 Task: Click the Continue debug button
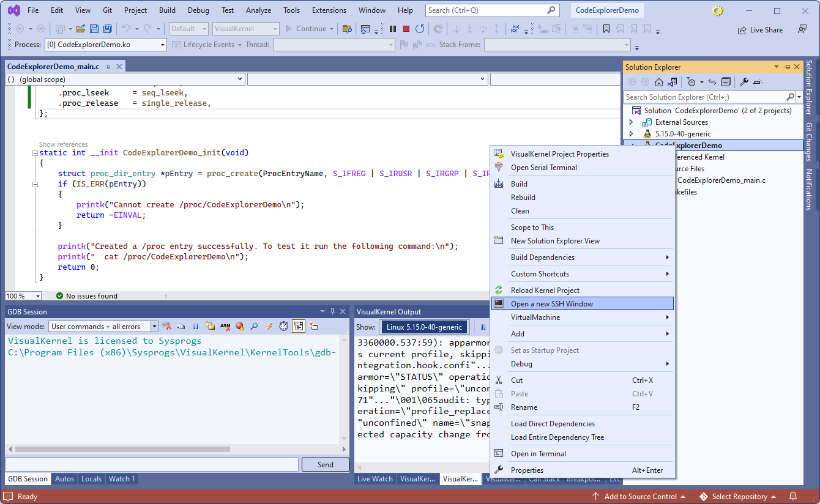tap(305, 29)
